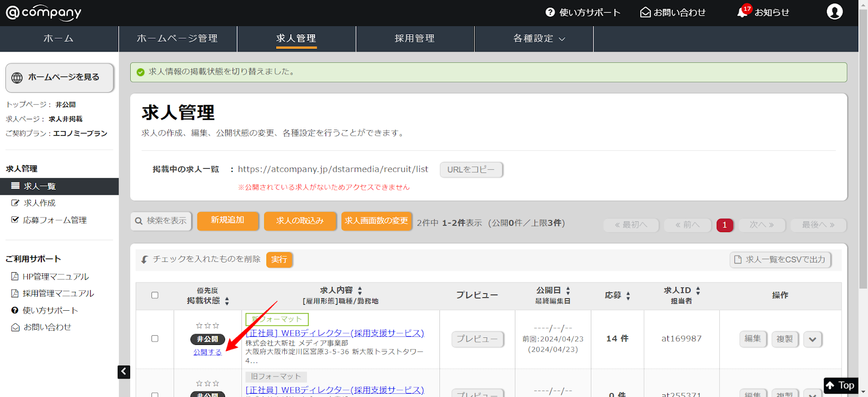Sort by 公開日 column arrows

[568, 291]
